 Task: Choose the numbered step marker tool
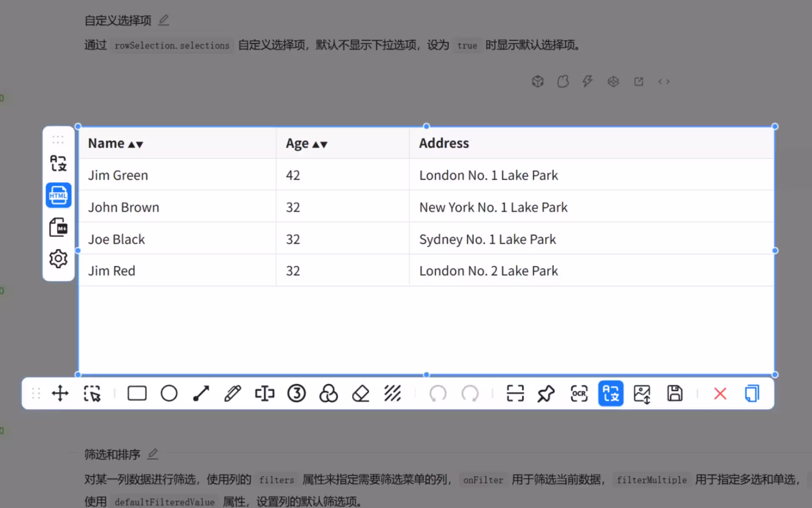(x=296, y=393)
